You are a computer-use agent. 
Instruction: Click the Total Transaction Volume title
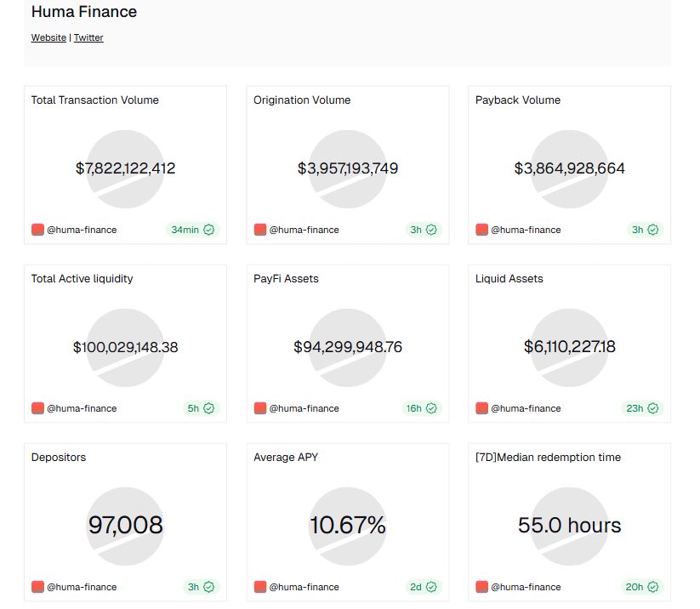(95, 100)
